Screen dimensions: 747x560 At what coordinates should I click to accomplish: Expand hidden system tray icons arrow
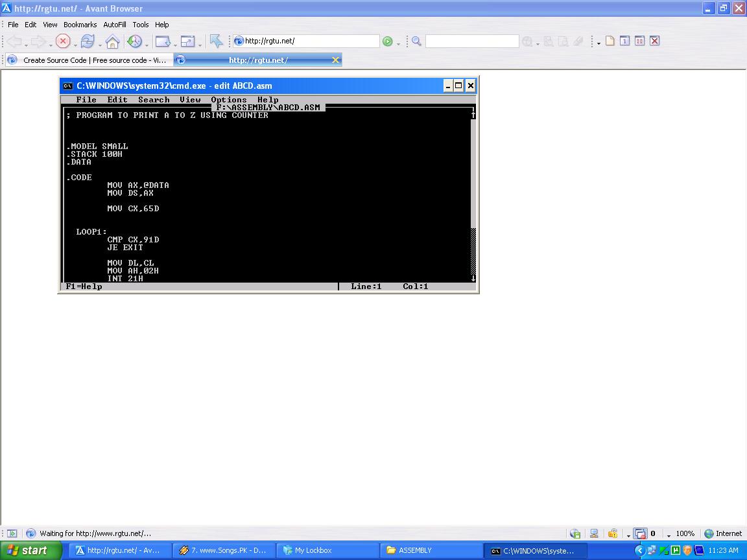click(x=639, y=550)
